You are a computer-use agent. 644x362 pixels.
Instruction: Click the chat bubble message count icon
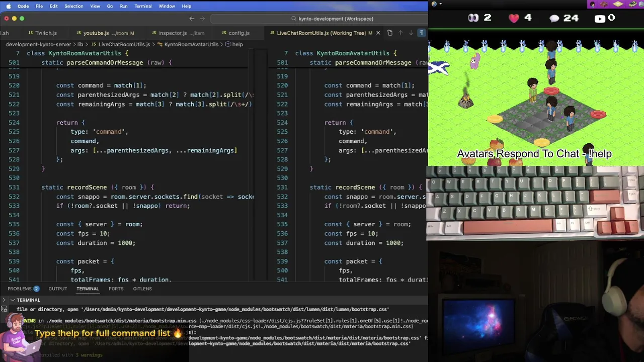[554, 19]
